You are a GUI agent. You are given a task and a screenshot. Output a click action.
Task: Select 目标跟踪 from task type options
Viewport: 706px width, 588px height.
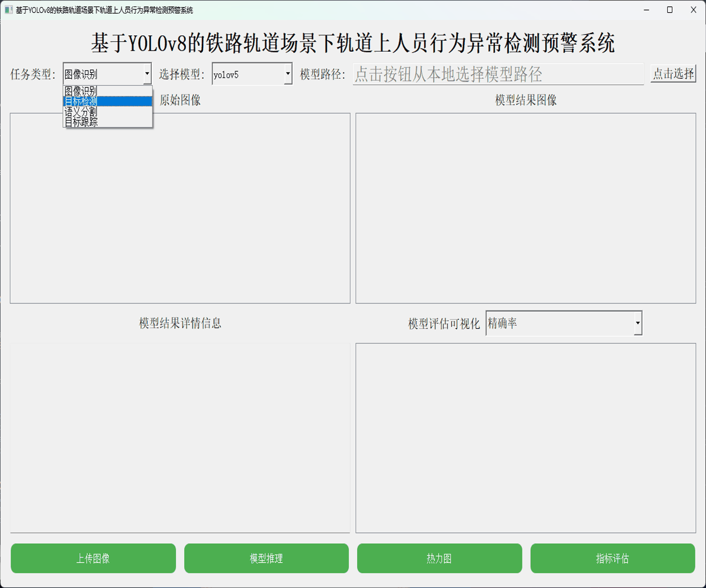108,122
